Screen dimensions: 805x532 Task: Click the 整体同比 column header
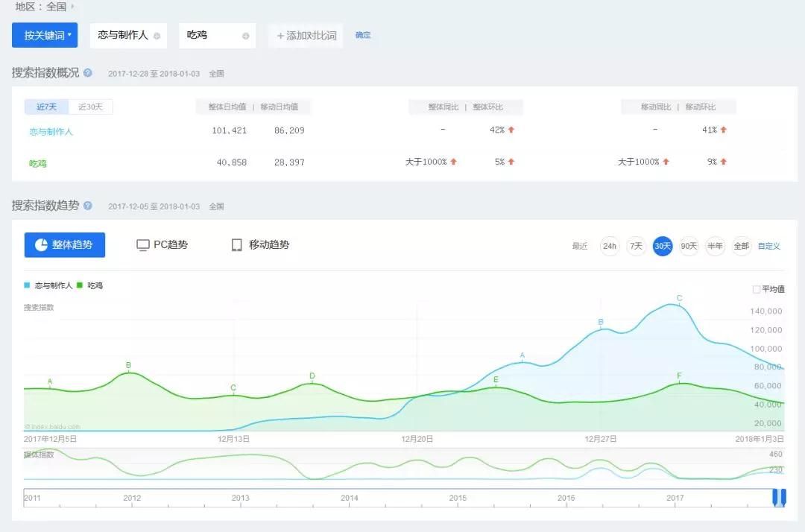(443, 107)
